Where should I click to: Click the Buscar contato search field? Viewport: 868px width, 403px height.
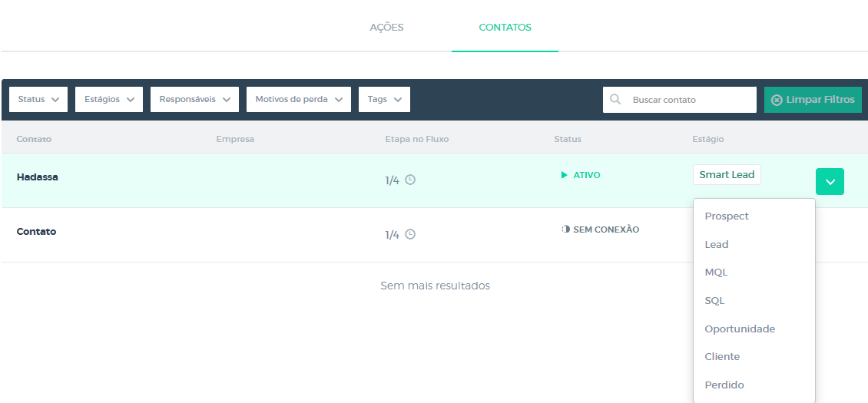[680, 100]
